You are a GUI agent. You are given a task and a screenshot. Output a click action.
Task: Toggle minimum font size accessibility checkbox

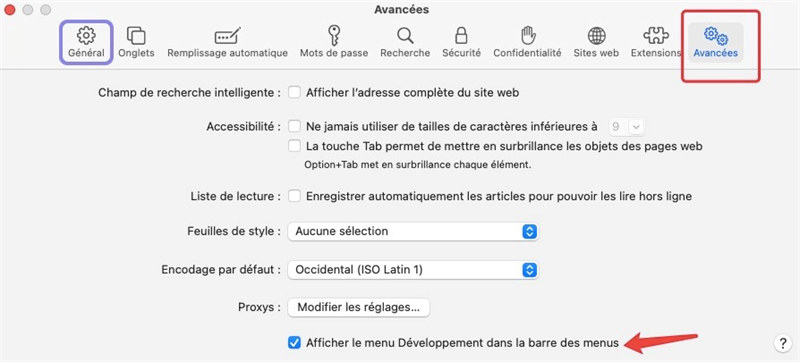coord(294,126)
